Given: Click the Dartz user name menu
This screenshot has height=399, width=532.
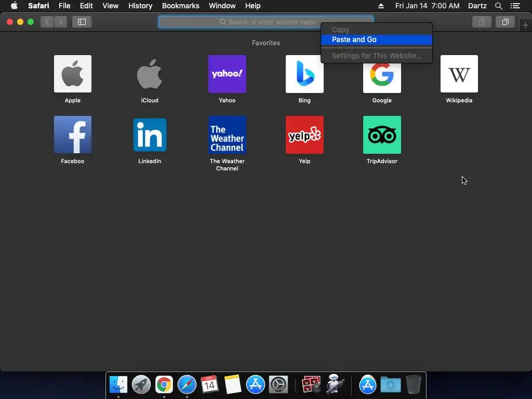Looking at the screenshot, I should pyautogui.click(x=477, y=6).
